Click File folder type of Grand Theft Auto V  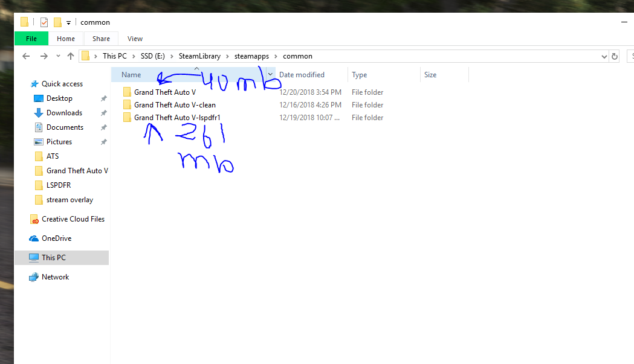[x=367, y=92]
